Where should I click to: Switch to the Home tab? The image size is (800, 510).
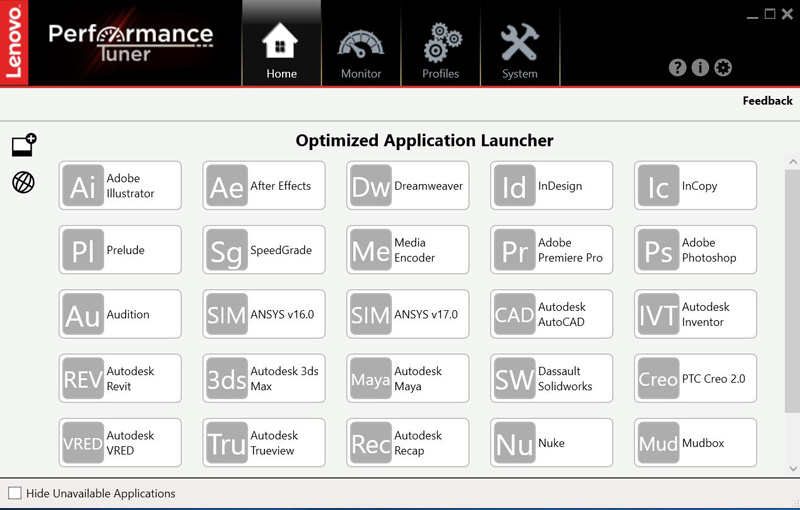coord(281,43)
